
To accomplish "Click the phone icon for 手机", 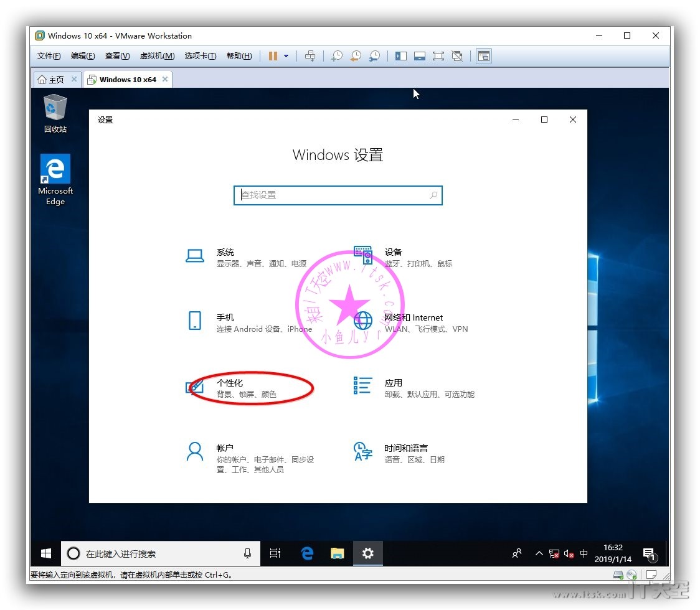I will (195, 321).
